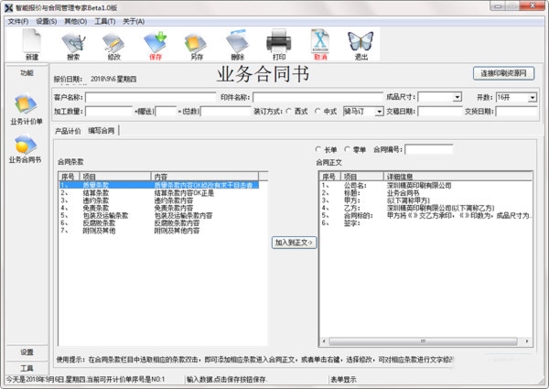Select the 合同标的 row in 合同正文 list

pyautogui.click(x=426, y=215)
